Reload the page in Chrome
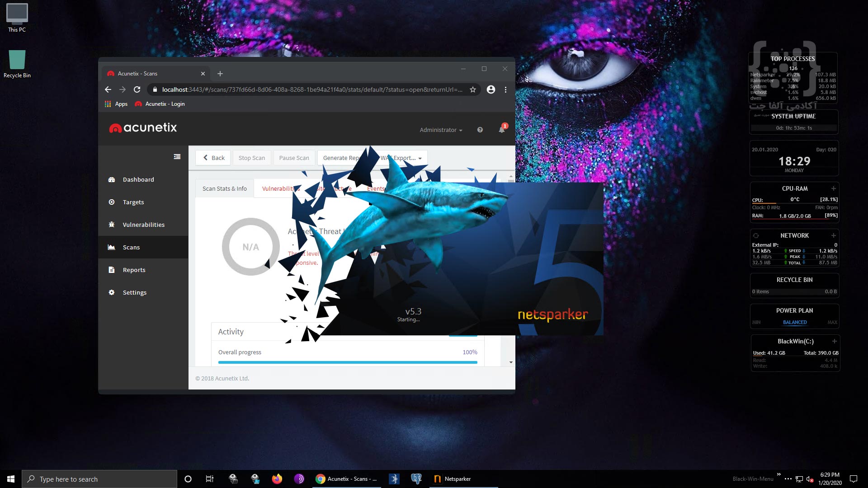Screen dimensions: 868x488 coord(137,89)
